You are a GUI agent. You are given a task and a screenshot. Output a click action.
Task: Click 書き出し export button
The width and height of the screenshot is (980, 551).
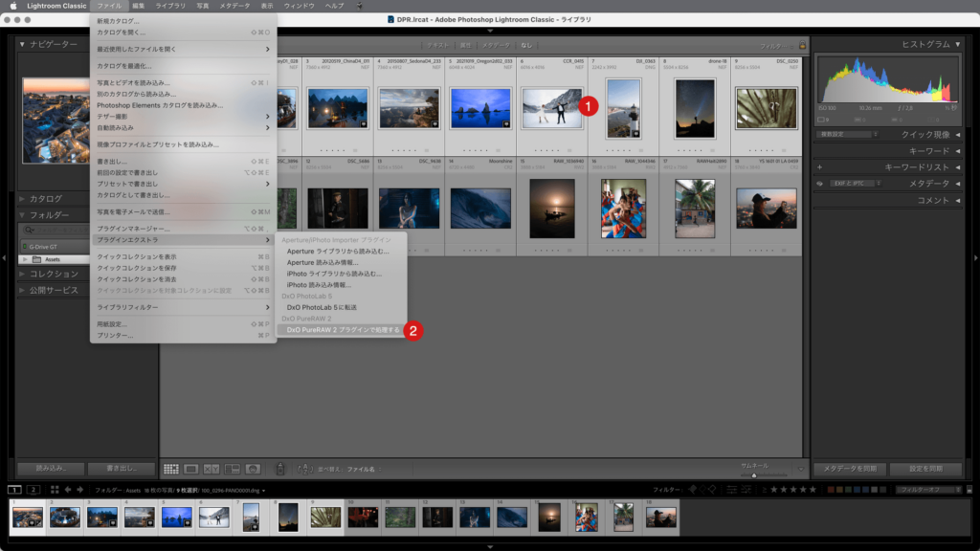122,468
